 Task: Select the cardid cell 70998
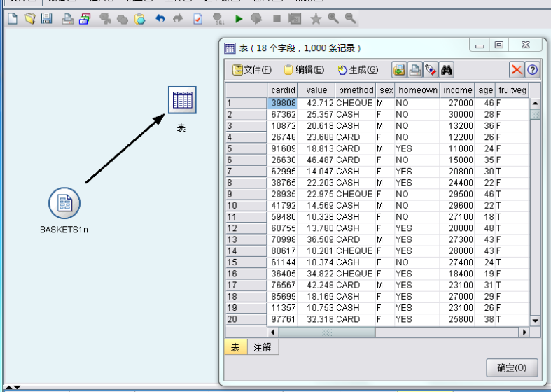pyautogui.click(x=284, y=239)
